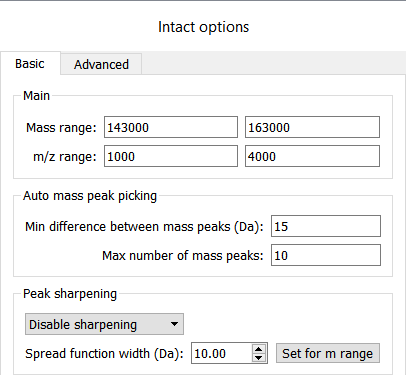Click the Max number of mass peaks: label
The width and height of the screenshot is (406, 375).
[182, 256]
